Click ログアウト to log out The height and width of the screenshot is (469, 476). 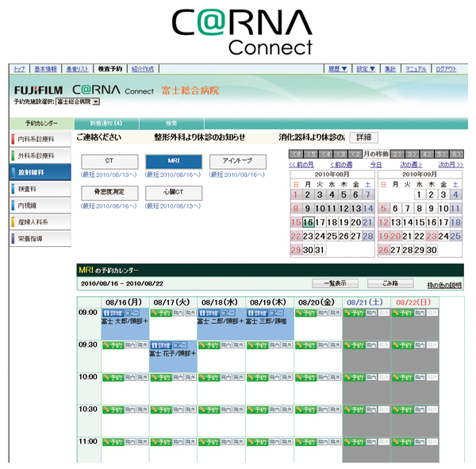coord(446,69)
